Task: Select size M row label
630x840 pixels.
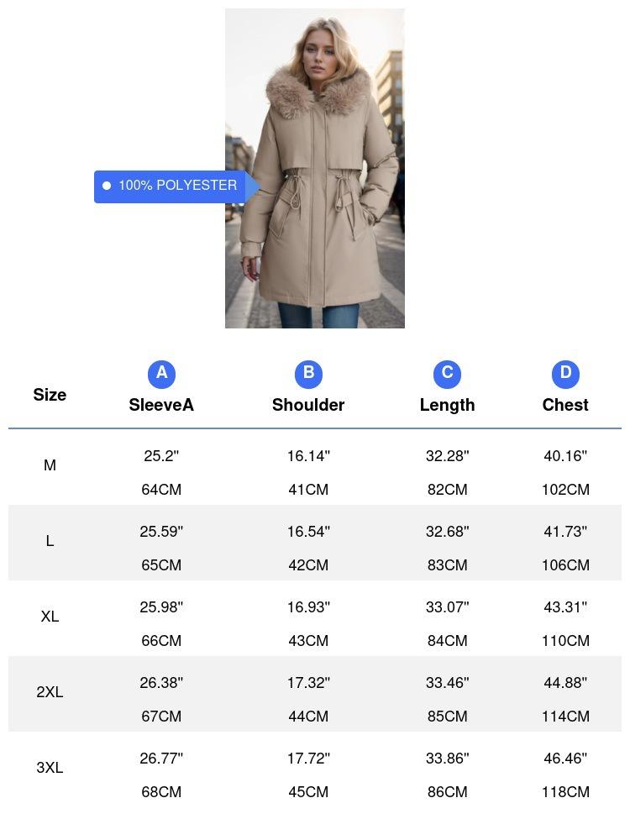Action: pyautogui.click(x=50, y=465)
